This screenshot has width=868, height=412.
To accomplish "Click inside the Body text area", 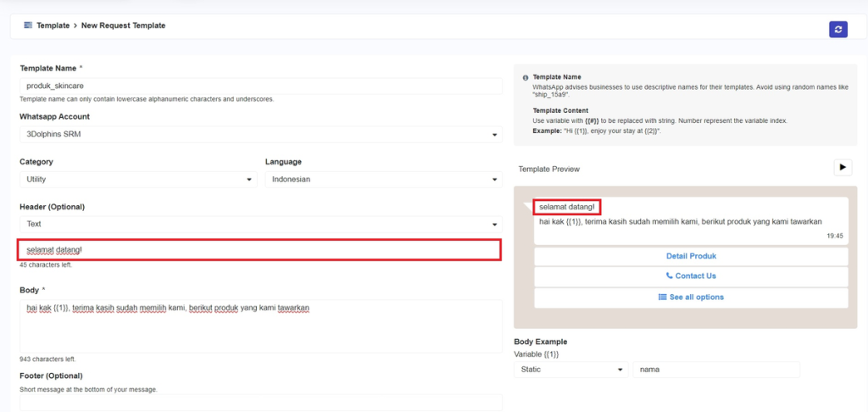I will point(260,325).
